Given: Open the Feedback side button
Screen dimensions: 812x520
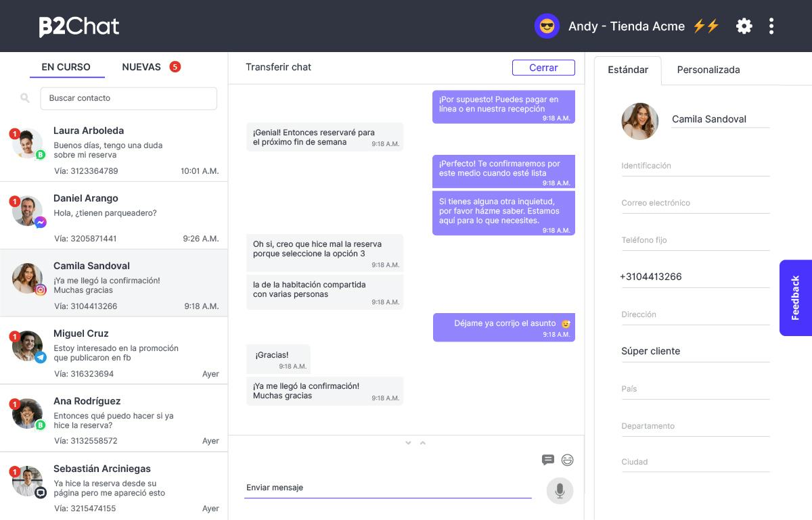Looking at the screenshot, I should (x=795, y=298).
